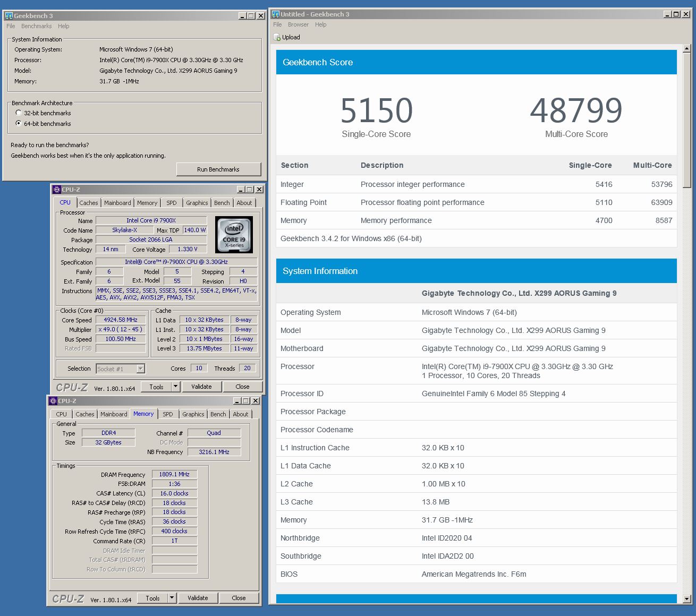Click Validate button in lower CPU-Z

[198, 598]
